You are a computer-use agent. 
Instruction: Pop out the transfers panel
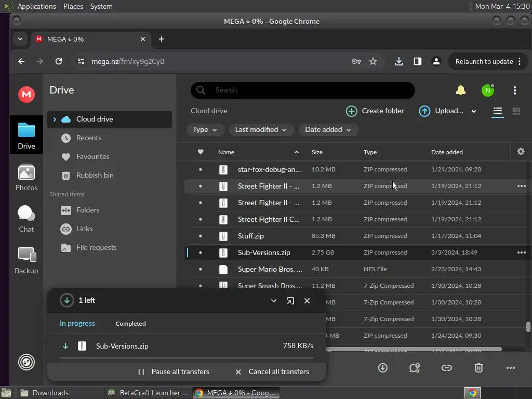[290, 301]
